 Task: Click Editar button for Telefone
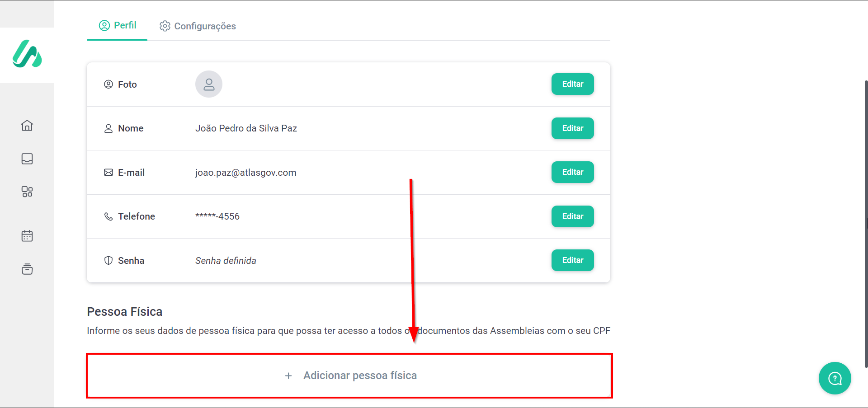pyautogui.click(x=572, y=216)
